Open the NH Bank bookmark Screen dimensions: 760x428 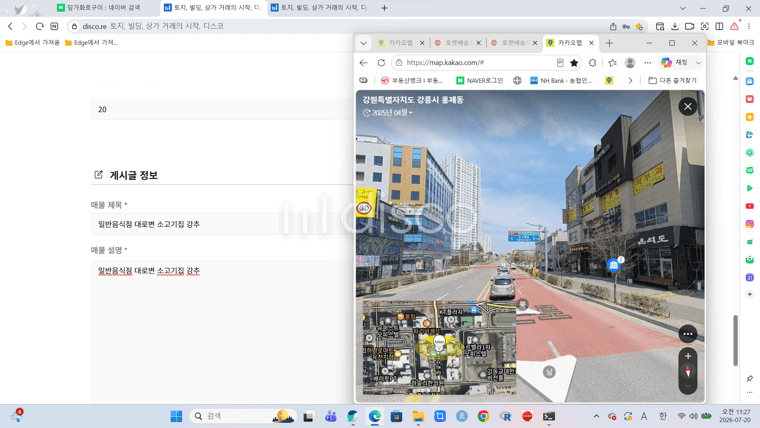pyautogui.click(x=561, y=80)
